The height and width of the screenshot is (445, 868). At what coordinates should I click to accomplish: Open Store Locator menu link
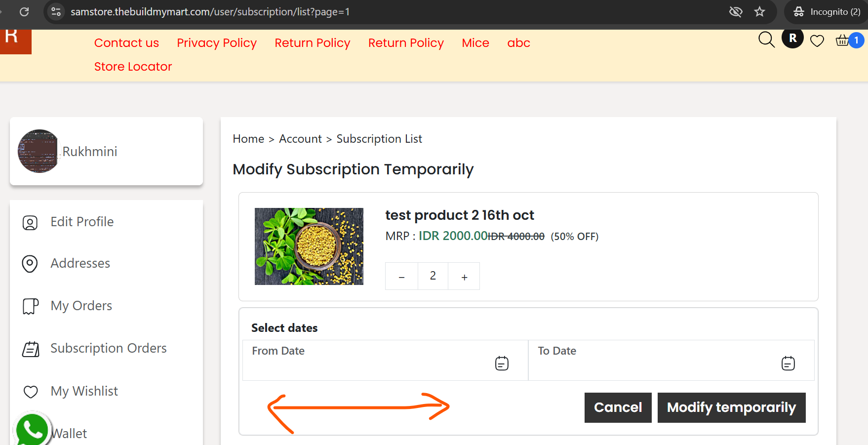(133, 67)
